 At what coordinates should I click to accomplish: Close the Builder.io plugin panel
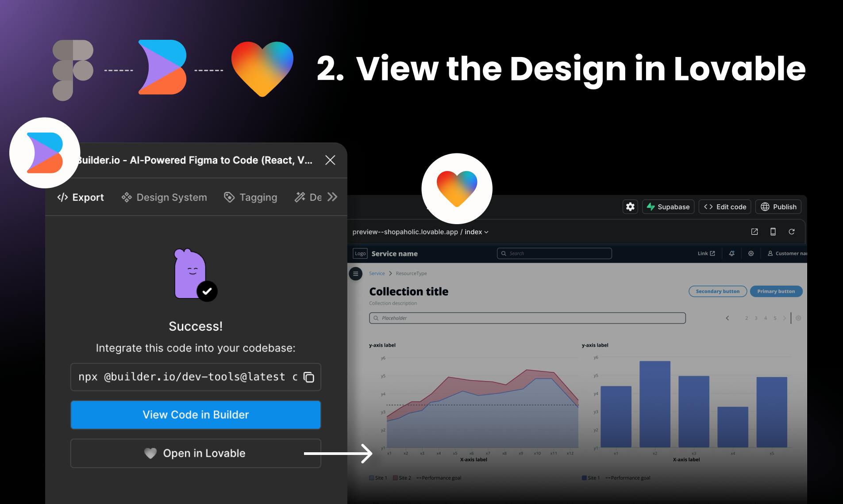click(330, 160)
